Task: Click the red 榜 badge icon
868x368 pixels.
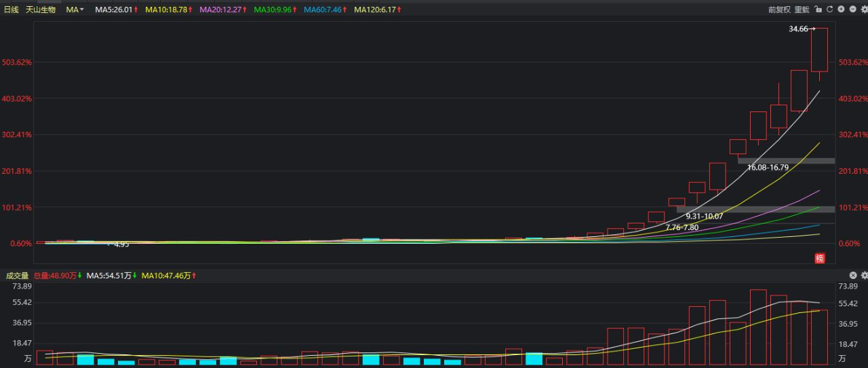Action: 819,258
